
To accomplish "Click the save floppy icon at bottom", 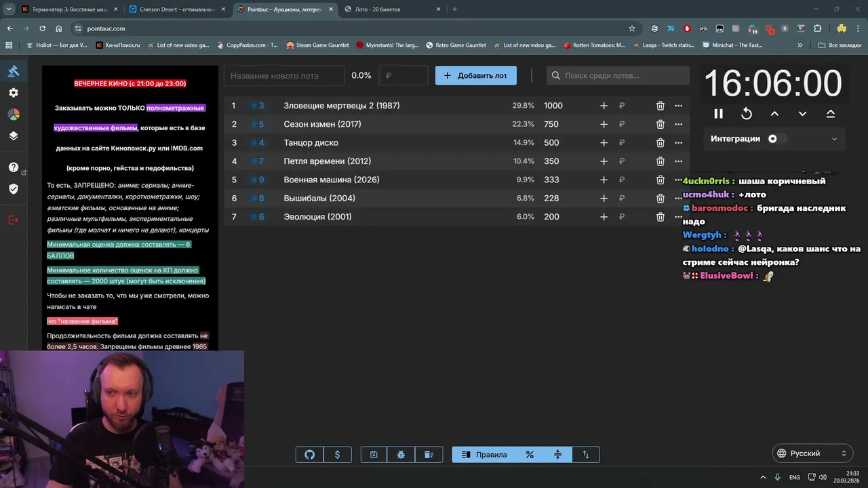I will [x=374, y=455].
